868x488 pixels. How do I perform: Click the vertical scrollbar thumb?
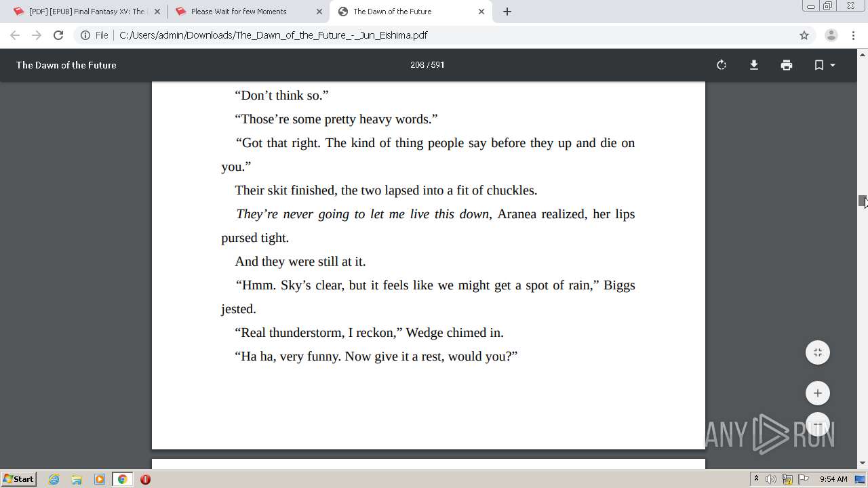(863, 201)
